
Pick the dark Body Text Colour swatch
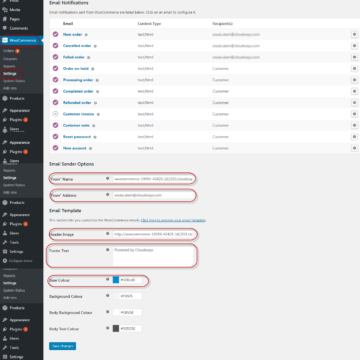click(116, 329)
